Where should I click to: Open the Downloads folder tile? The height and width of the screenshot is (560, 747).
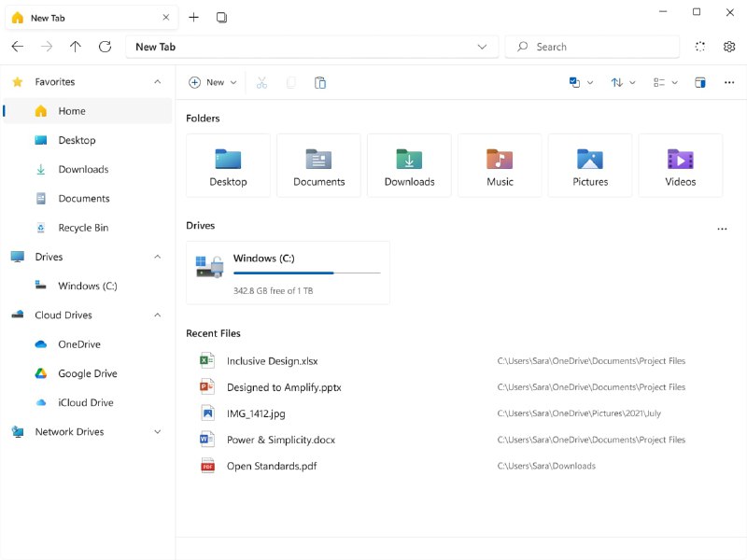(x=409, y=165)
